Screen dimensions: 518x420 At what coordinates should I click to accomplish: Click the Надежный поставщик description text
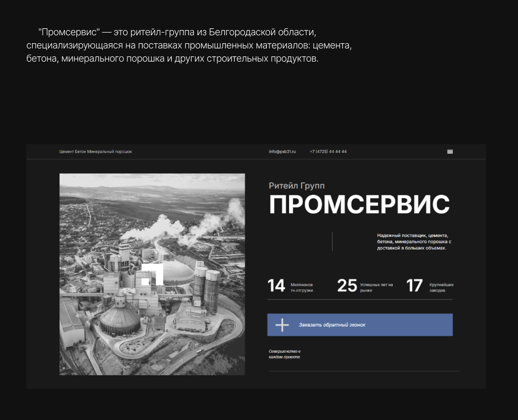414,242
